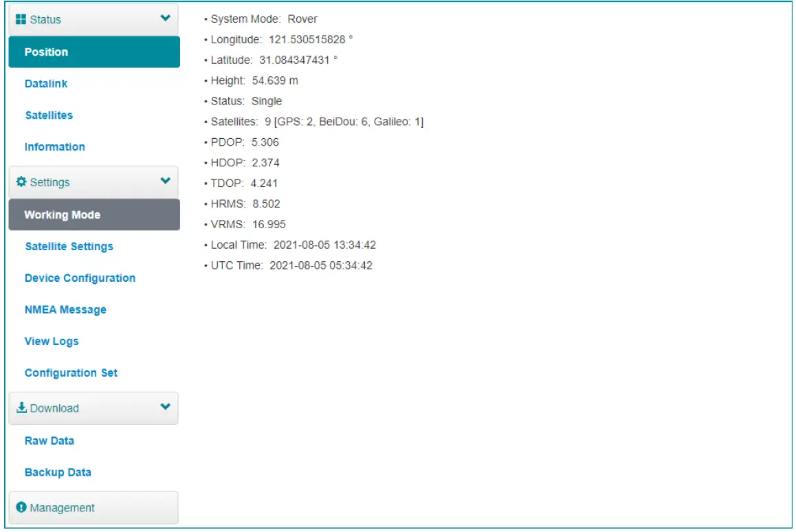
Task: Open the Information page
Action: click(54, 146)
